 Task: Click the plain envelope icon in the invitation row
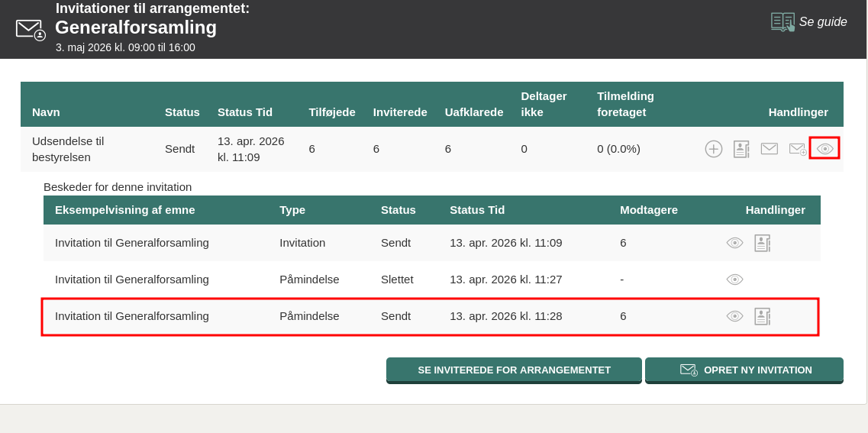coord(769,149)
